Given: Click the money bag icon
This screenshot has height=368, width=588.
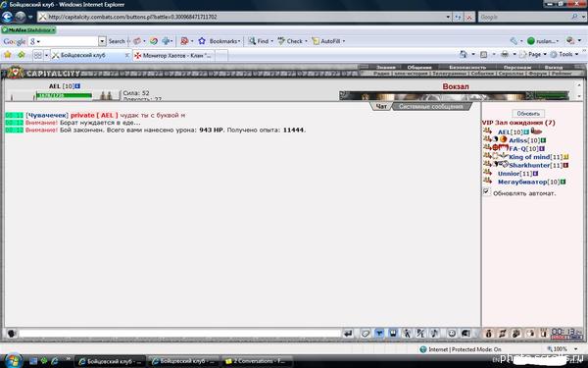Looking at the screenshot, I should coord(488,333).
